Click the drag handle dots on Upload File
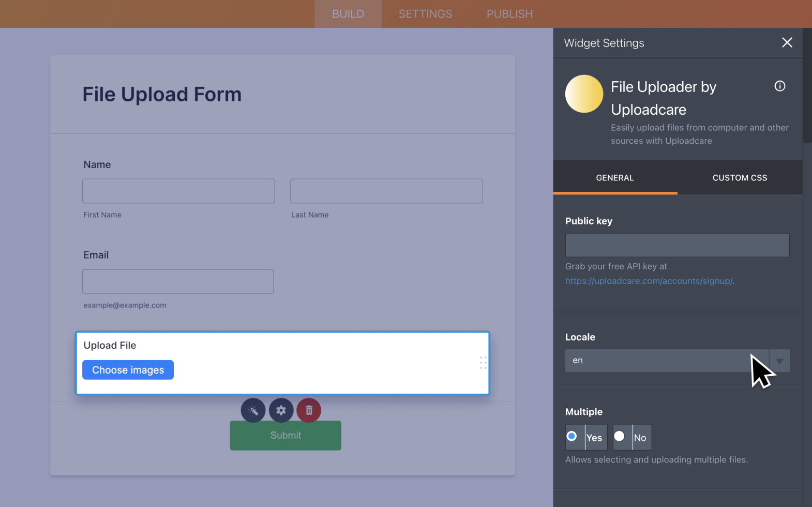The height and width of the screenshot is (507, 812). coord(483,362)
